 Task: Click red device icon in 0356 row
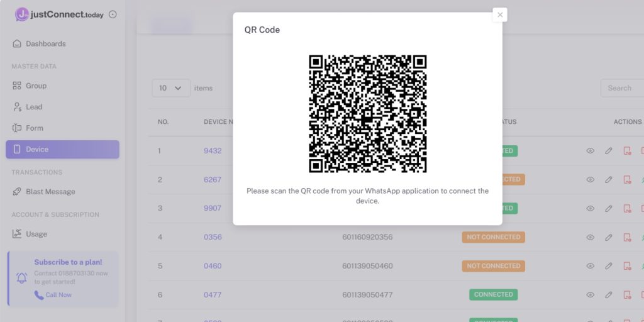tap(627, 237)
